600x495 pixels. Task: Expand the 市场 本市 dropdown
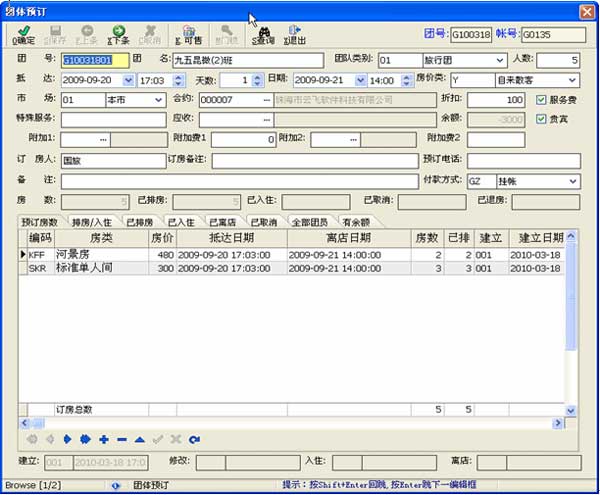[x=158, y=100]
